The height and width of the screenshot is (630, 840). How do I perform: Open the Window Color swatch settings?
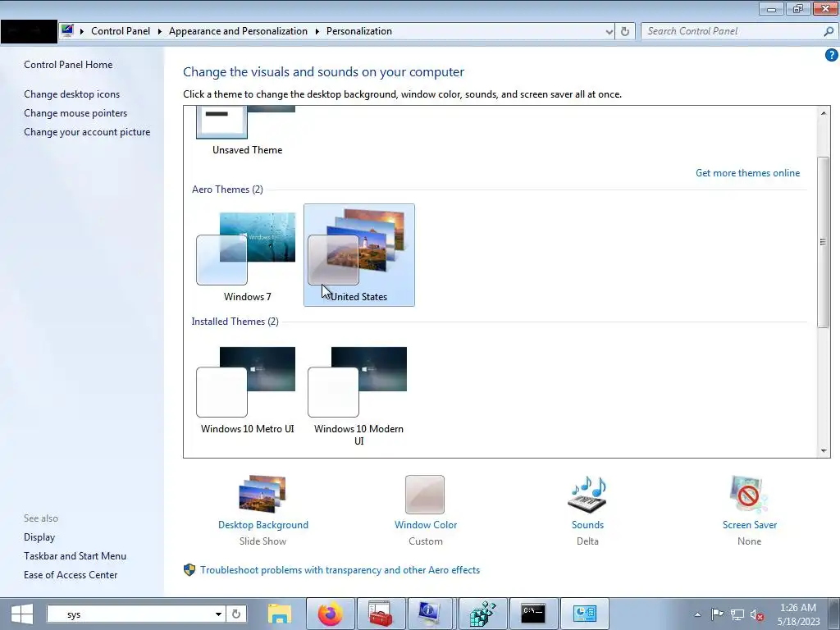[425, 495]
